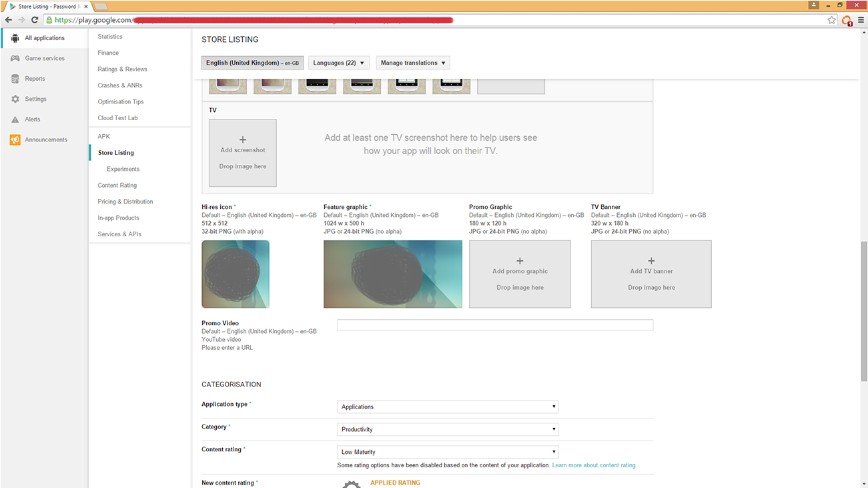
Task: Open the Chrome hamburger menu
Action: coord(861,20)
